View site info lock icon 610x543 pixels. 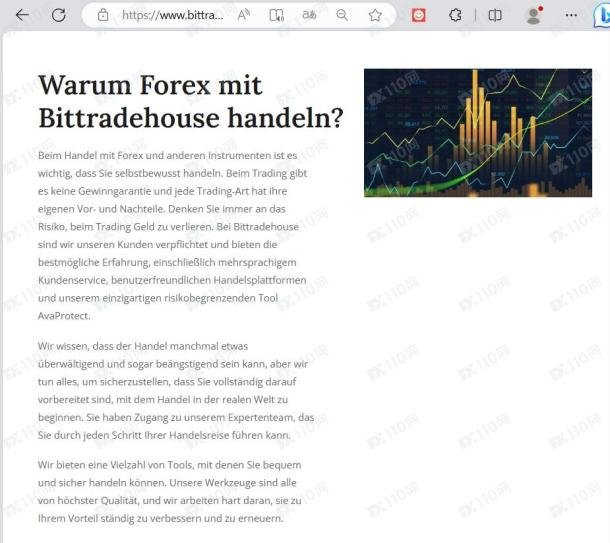coord(103,15)
